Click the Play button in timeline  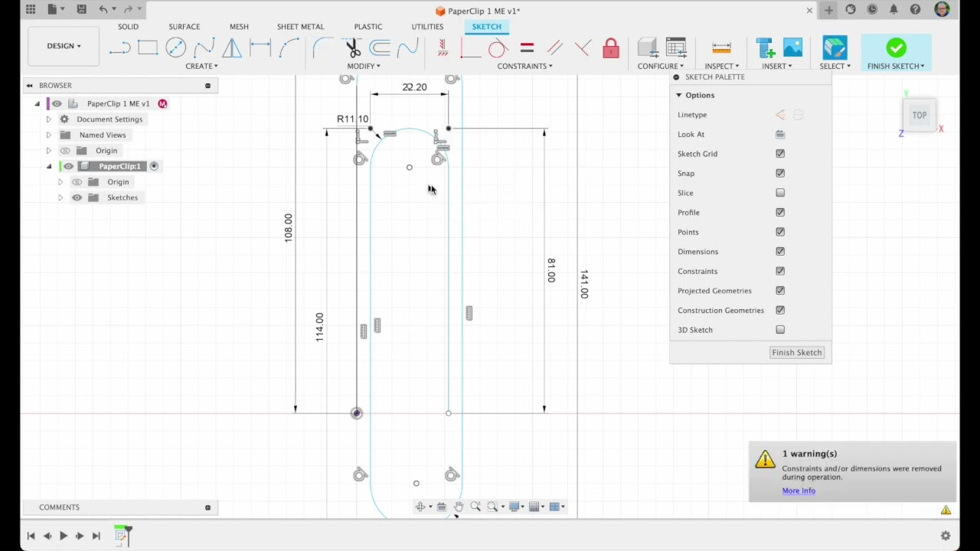tap(64, 536)
